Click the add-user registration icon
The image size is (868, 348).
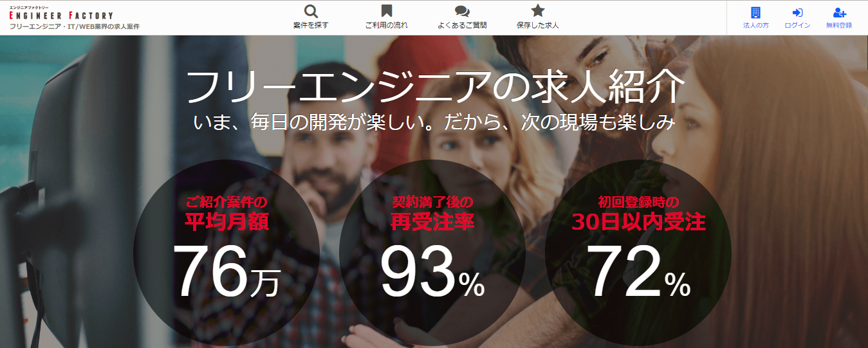(x=839, y=12)
